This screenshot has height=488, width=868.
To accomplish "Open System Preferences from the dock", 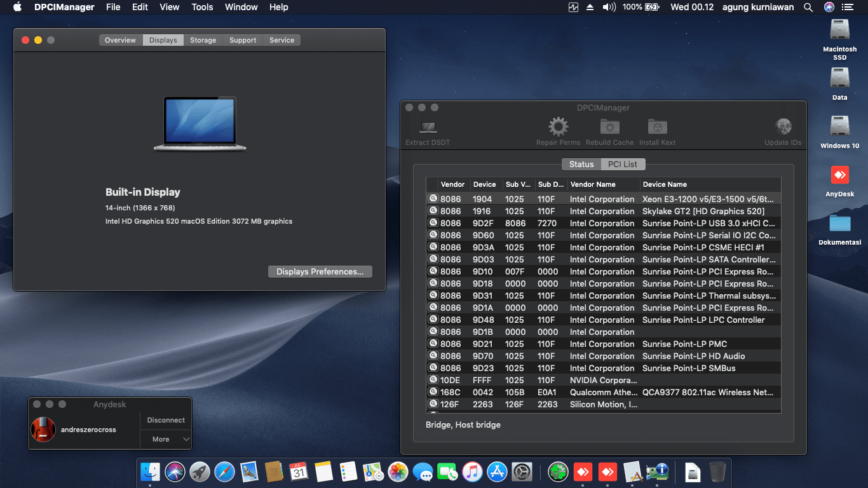I will tap(522, 472).
